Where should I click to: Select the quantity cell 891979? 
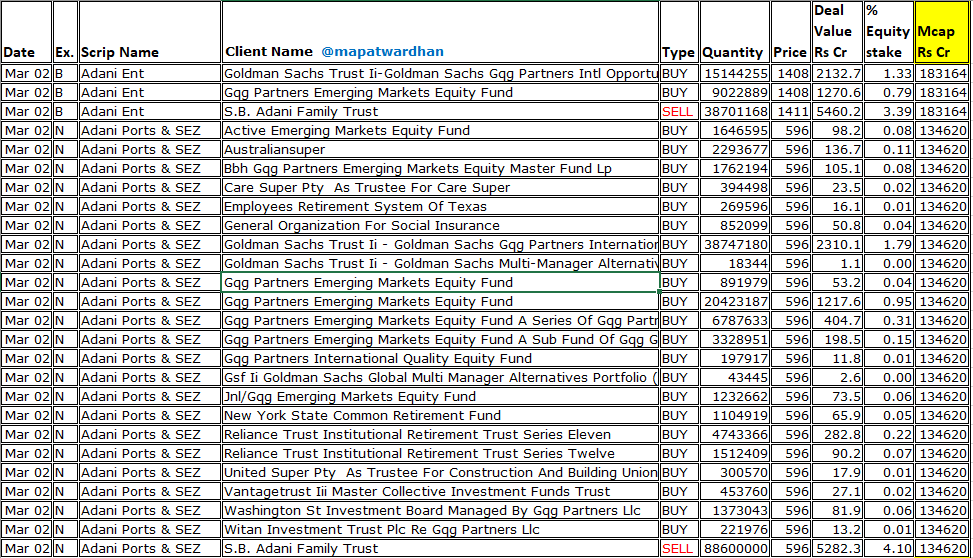pyautogui.click(x=735, y=282)
